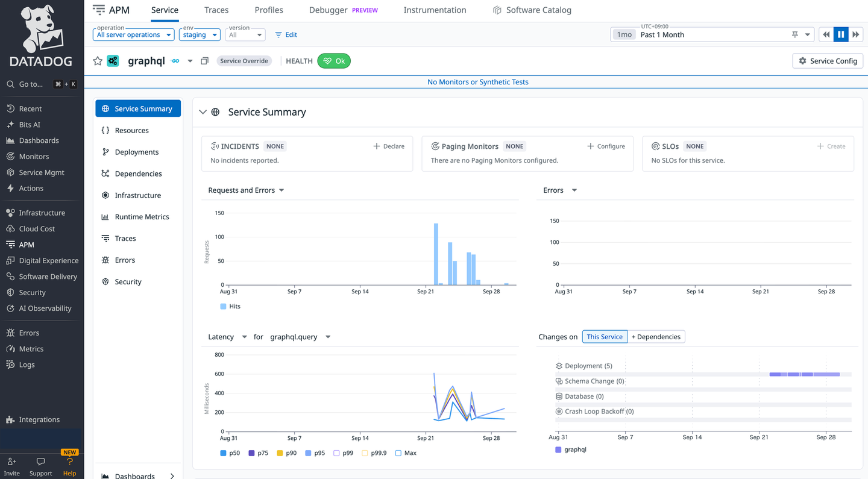Toggle the p99 latency legend checkbox
868x479 pixels.
coord(336,453)
